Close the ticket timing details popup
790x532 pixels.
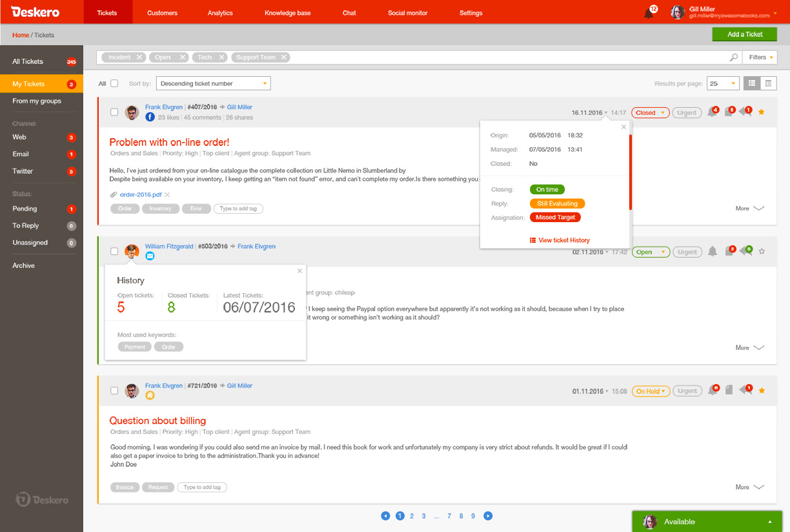pos(623,127)
